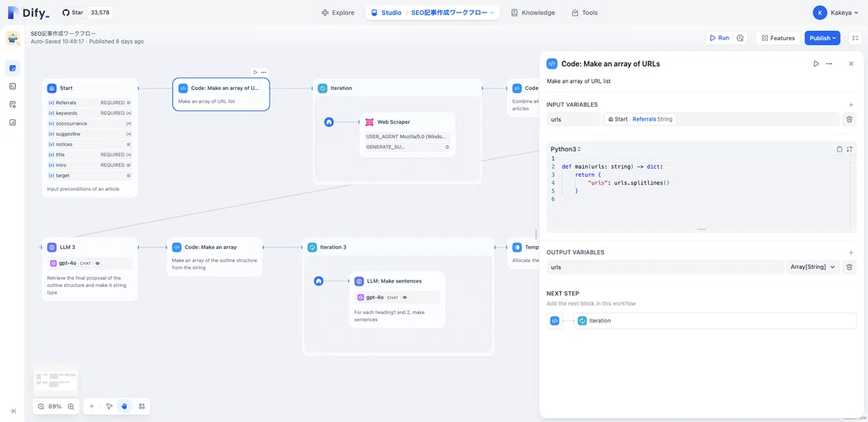Add an input variable with plus icon
The height and width of the screenshot is (422, 868).
(851, 105)
